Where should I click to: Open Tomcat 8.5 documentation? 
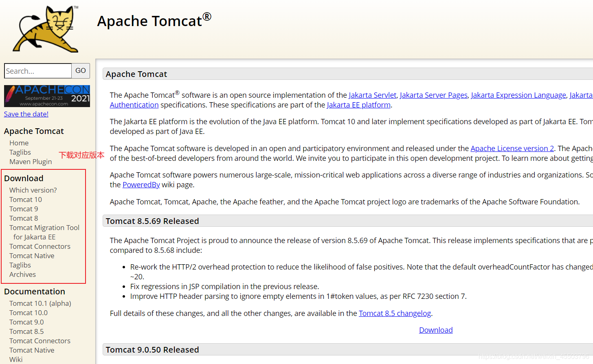coord(26,331)
